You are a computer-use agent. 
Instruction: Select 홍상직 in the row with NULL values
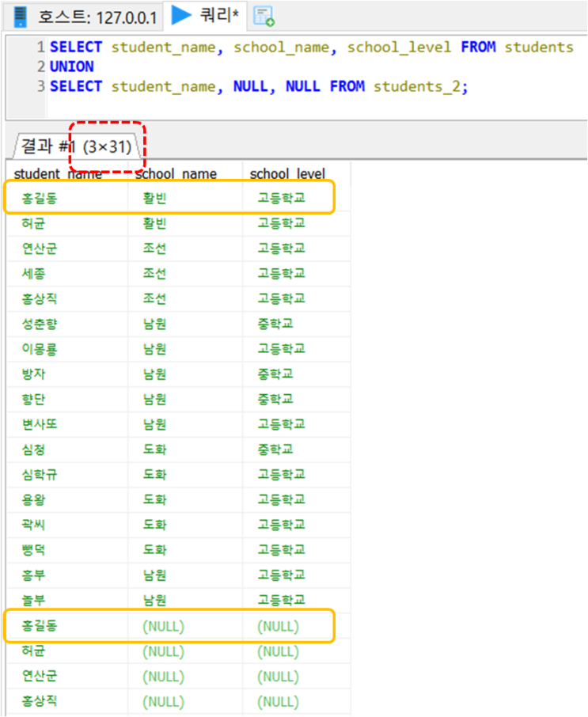tap(40, 701)
